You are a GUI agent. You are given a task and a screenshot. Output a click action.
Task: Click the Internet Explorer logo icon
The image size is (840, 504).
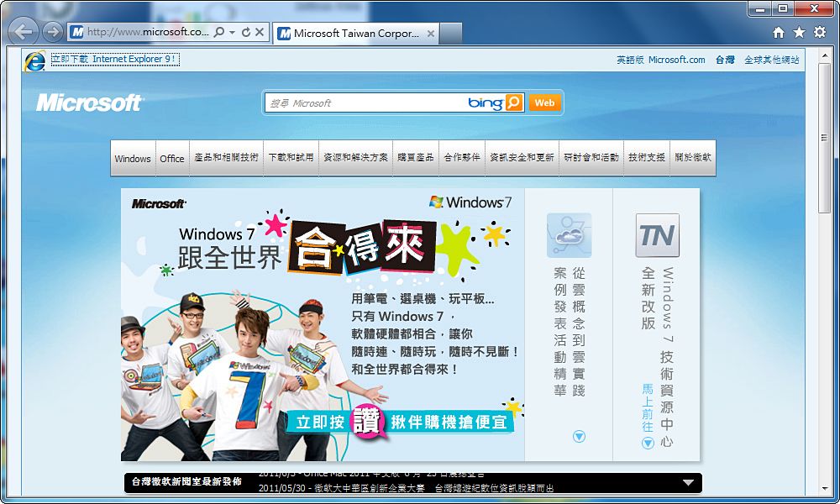click(34, 60)
